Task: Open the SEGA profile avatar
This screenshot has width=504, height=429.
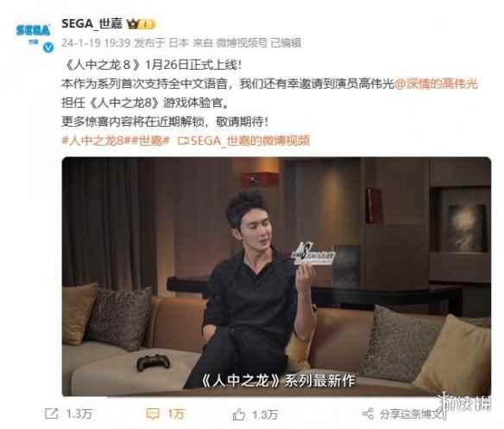Action: coord(34,34)
